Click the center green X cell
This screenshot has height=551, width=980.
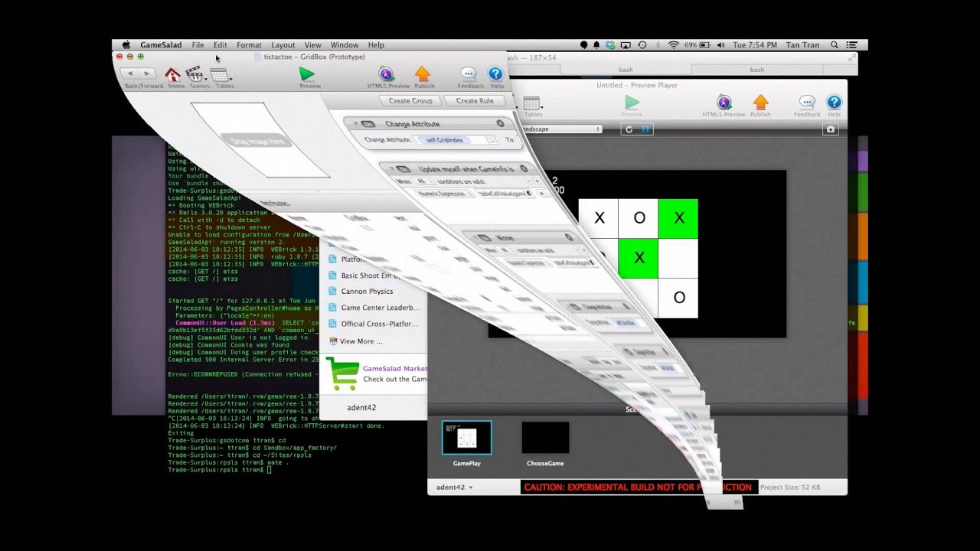639,258
